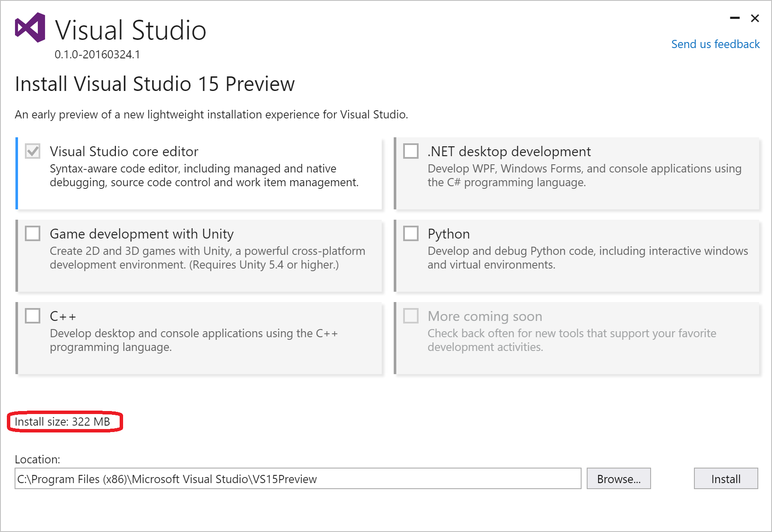Click the .NET description mentioning WPF
Viewport: 772px width, 532px height.
585,175
